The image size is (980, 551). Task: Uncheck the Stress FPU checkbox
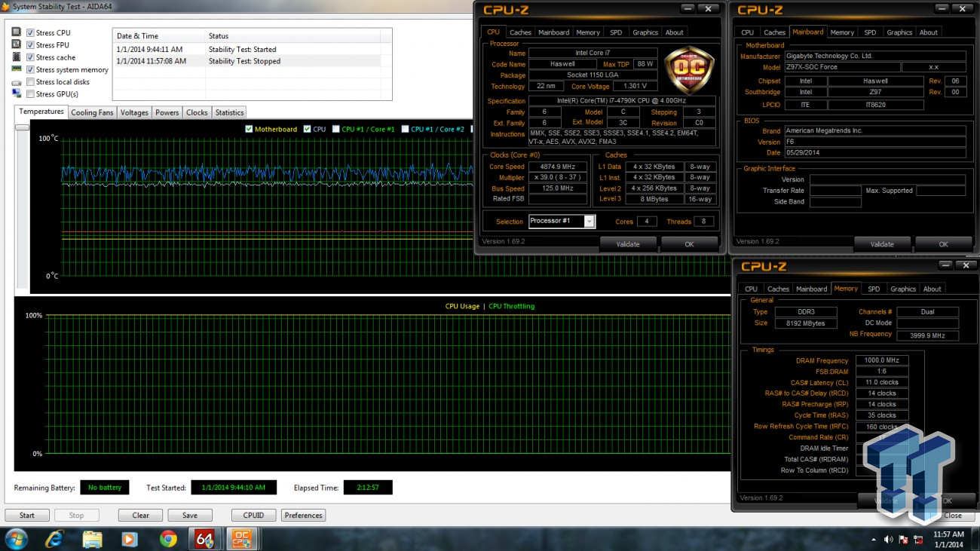click(x=30, y=45)
